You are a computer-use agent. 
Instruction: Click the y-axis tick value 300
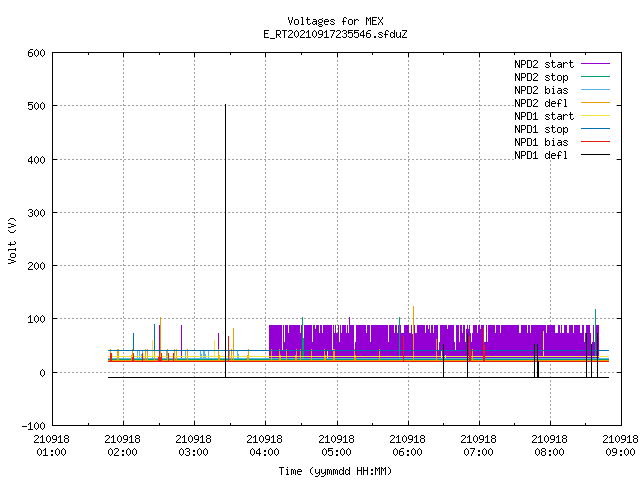36,213
